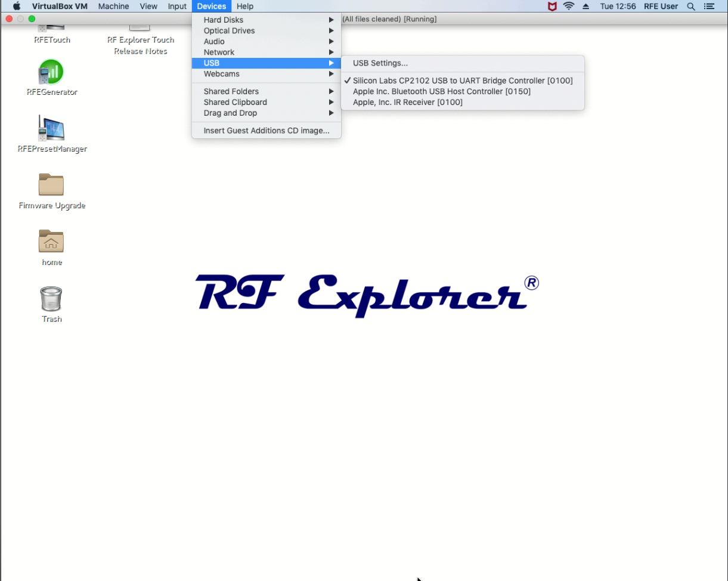Image resolution: width=728 pixels, height=581 pixels.
Task: Attach Apple Bluetooth USB Host Controller
Action: pos(441,91)
